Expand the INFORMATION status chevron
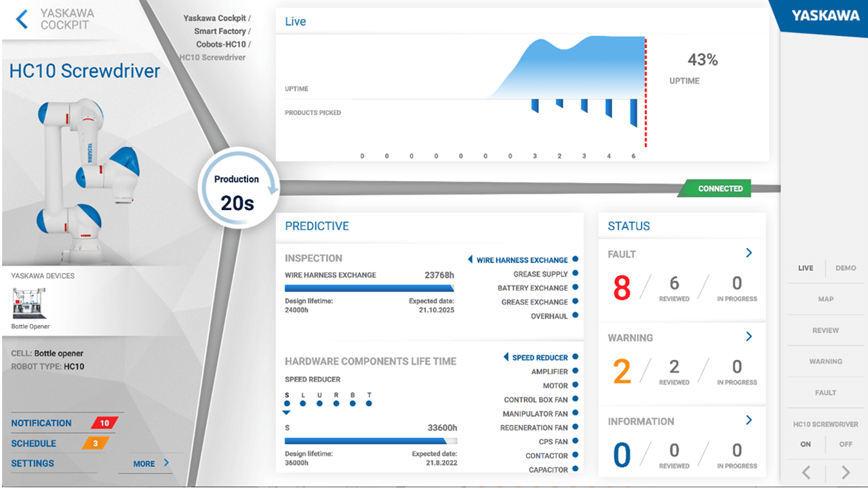This screenshot has height=488, width=868. [x=749, y=420]
